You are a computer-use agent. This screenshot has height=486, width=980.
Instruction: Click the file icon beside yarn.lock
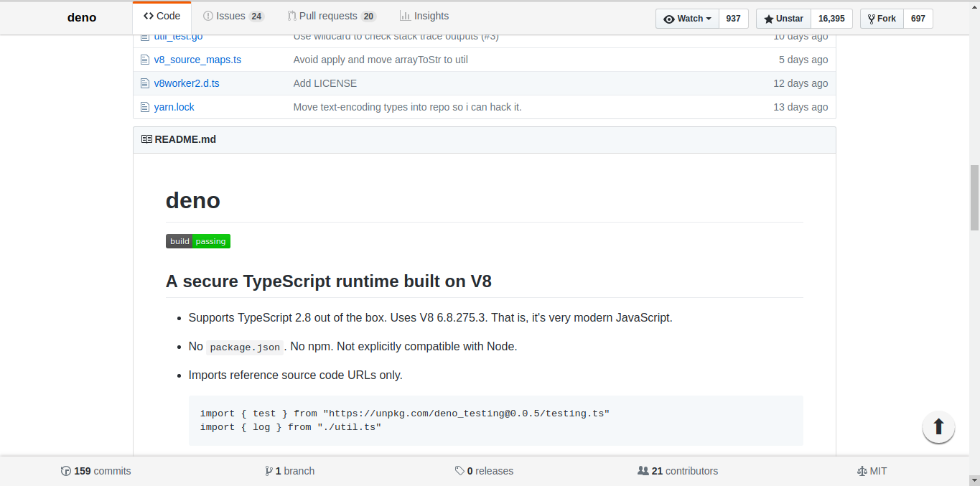(x=144, y=107)
